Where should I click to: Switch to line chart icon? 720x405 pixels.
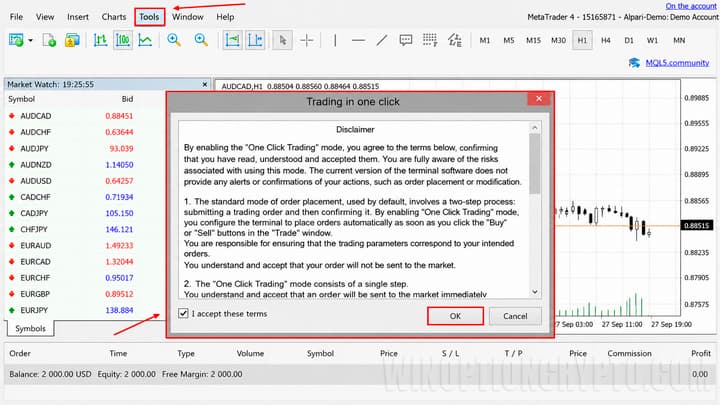click(145, 40)
